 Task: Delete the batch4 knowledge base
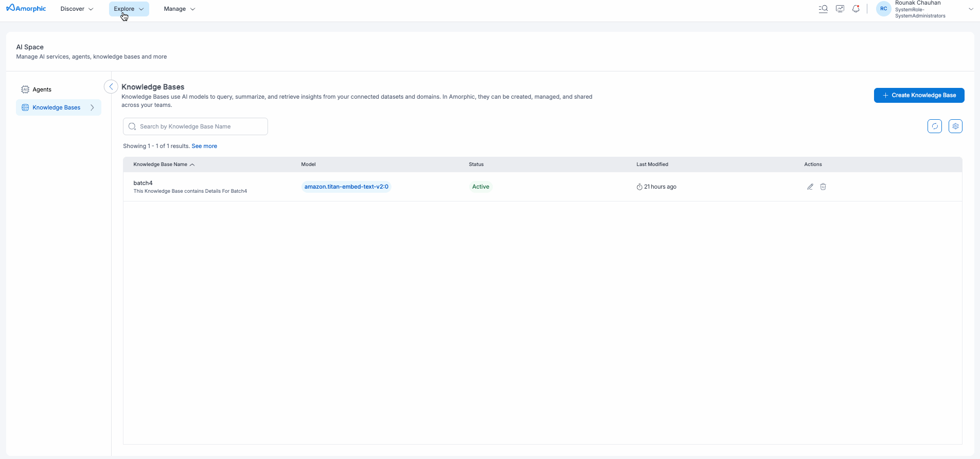click(823, 187)
